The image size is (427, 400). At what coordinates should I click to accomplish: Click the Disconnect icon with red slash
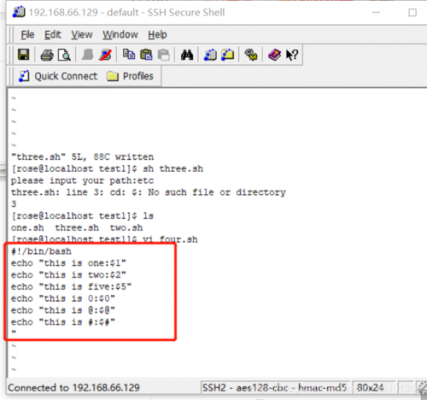[105, 55]
